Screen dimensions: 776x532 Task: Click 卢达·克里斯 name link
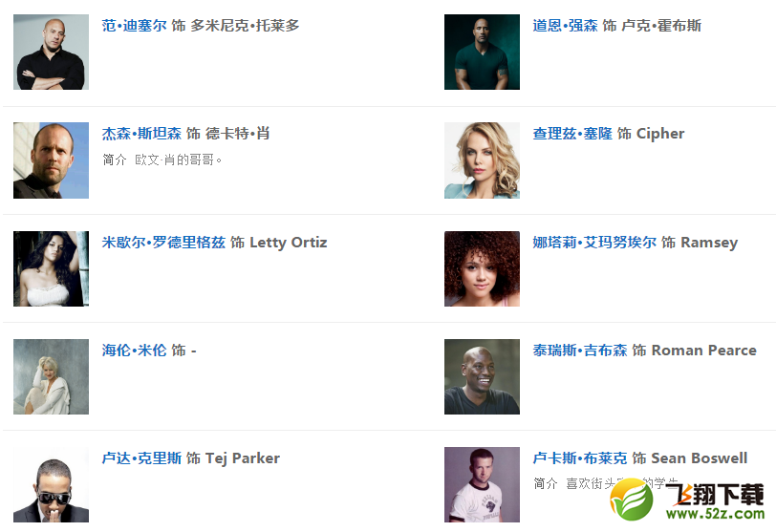click(141, 458)
